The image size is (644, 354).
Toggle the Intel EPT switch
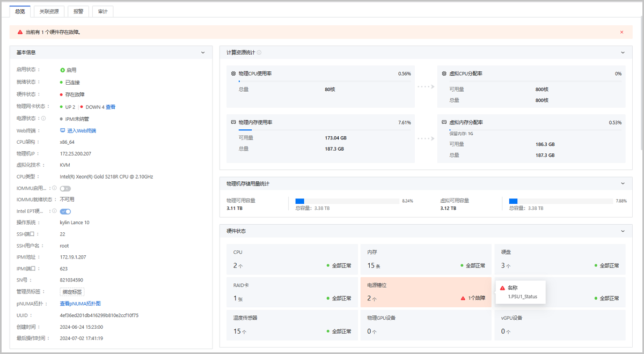click(65, 211)
